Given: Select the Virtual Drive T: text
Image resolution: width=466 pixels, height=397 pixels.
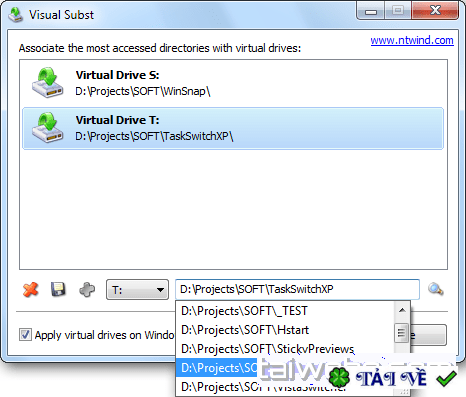Looking at the screenshot, I should pos(117,120).
